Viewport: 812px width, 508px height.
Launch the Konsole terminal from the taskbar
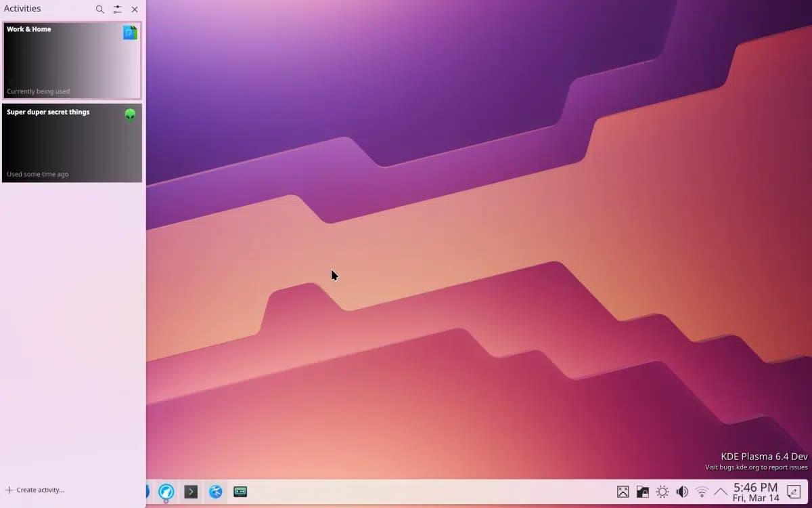(x=191, y=492)
